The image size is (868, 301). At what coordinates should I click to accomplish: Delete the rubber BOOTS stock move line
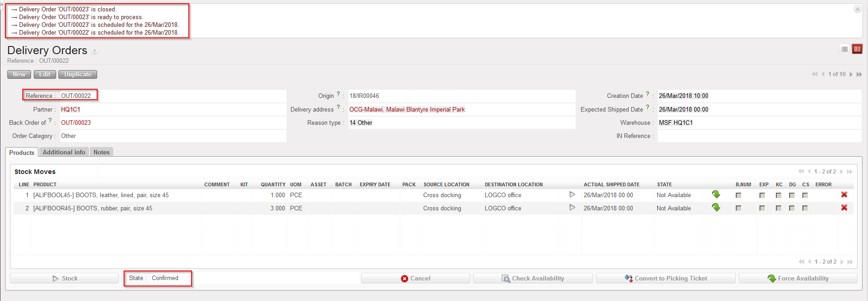click(844, 208)
